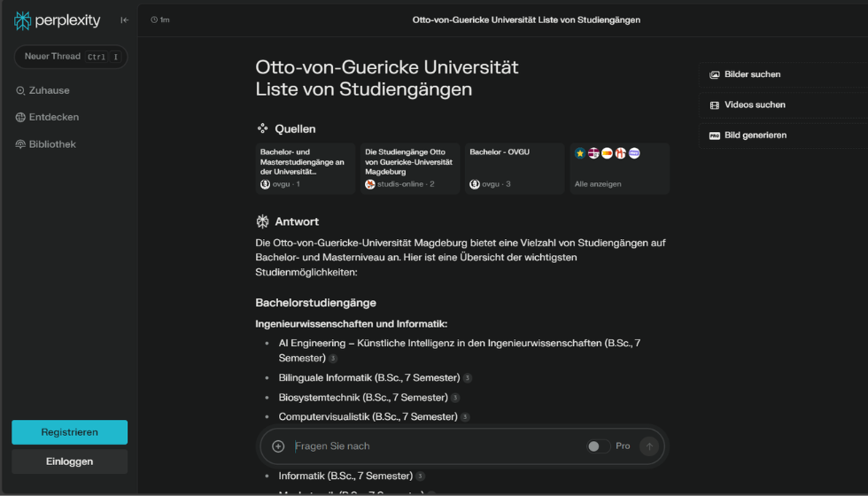Click the image icon beside Bilder suchen

(x=715, y=74)
